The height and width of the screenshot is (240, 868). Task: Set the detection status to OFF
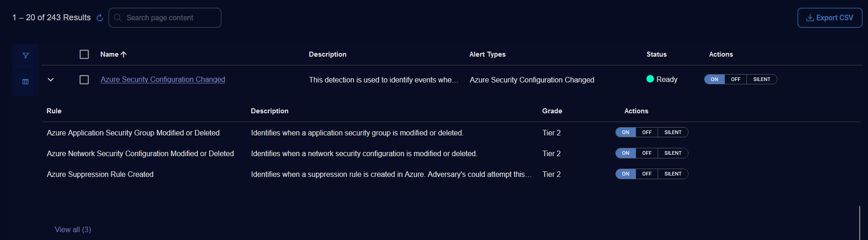pyautogui.click(x=735, y=80)
